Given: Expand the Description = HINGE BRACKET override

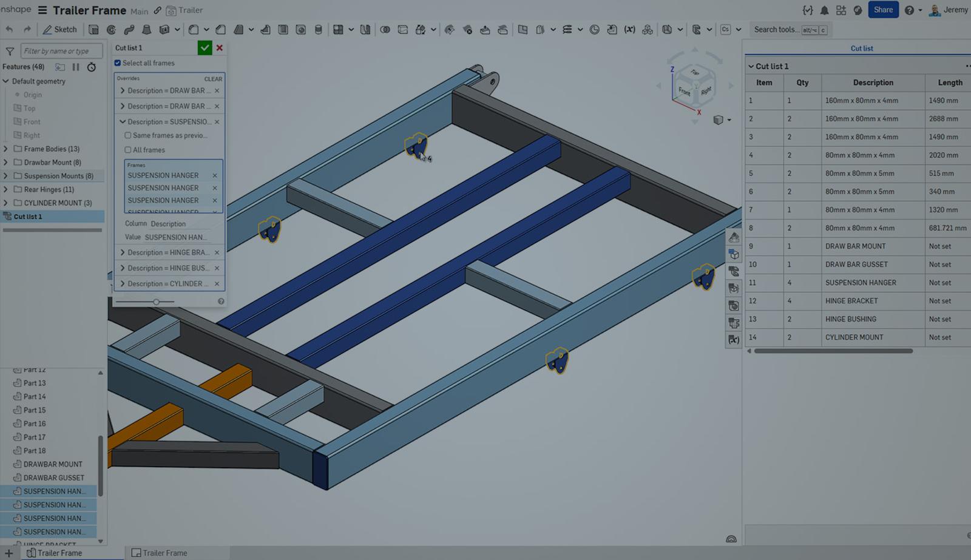Looking at the screenshot, I should click(123, 252).
